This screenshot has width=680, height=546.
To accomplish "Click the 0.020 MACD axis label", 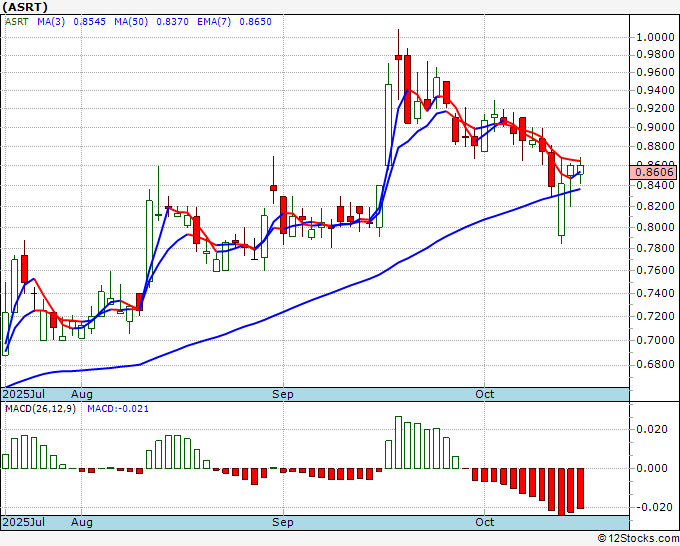I will tap(651, 429).
